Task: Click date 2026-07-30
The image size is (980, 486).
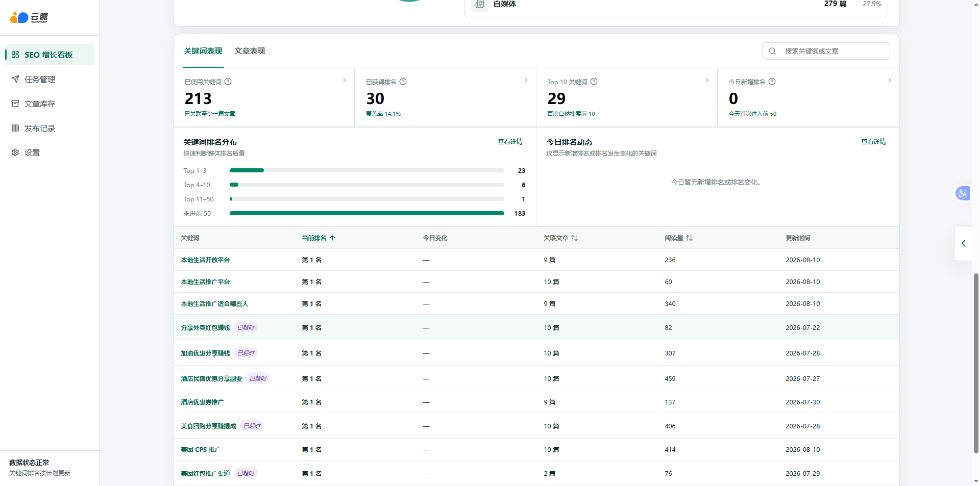Action: coord(803,402)
